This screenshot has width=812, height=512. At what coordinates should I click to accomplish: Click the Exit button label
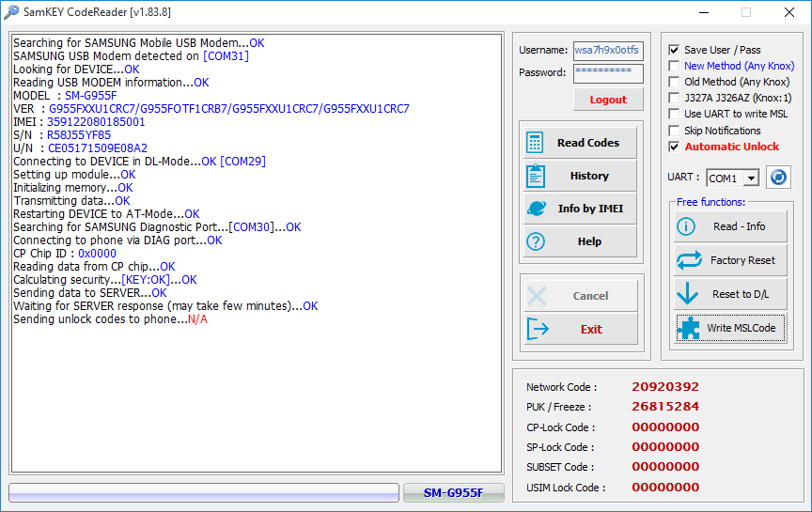[x=591, y=329]
